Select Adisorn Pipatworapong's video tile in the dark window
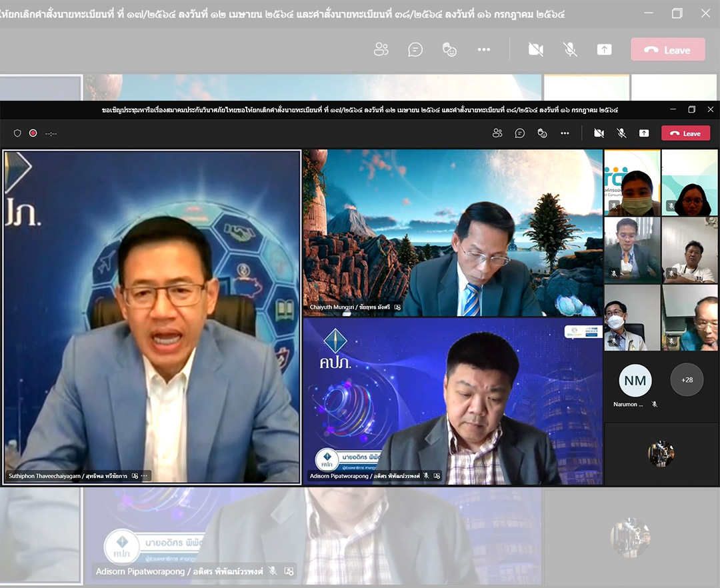Viewport: 720px width, 588px height. point(453,401)
